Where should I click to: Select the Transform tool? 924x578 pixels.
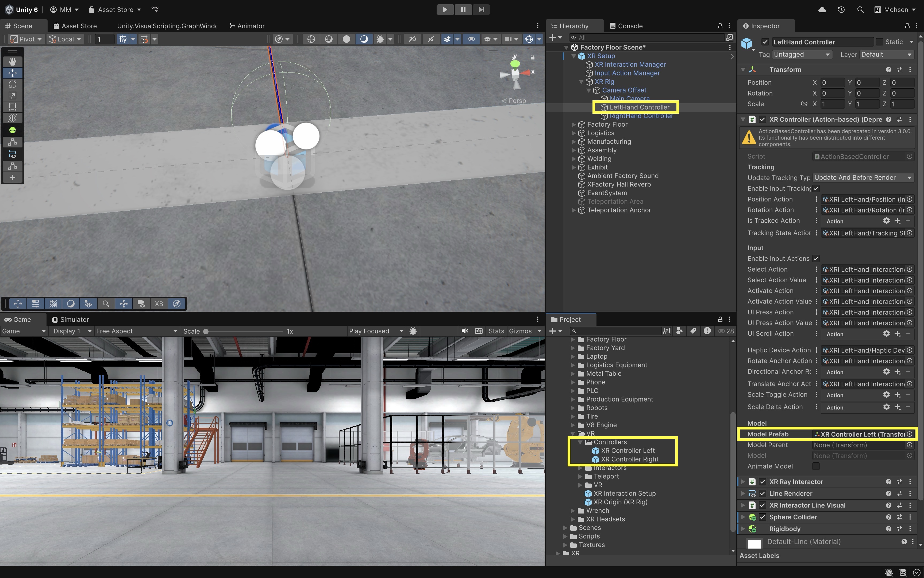[13, 118]
